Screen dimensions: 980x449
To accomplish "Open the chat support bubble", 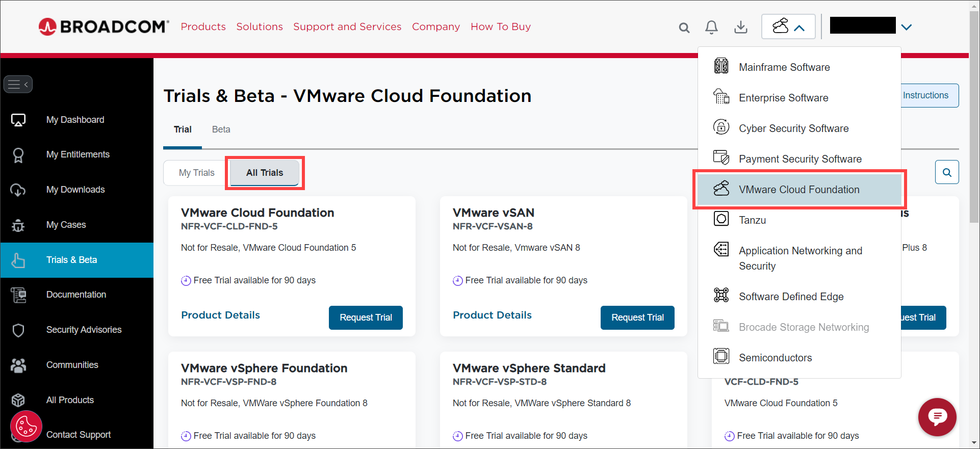I will [x=937, y=417].
